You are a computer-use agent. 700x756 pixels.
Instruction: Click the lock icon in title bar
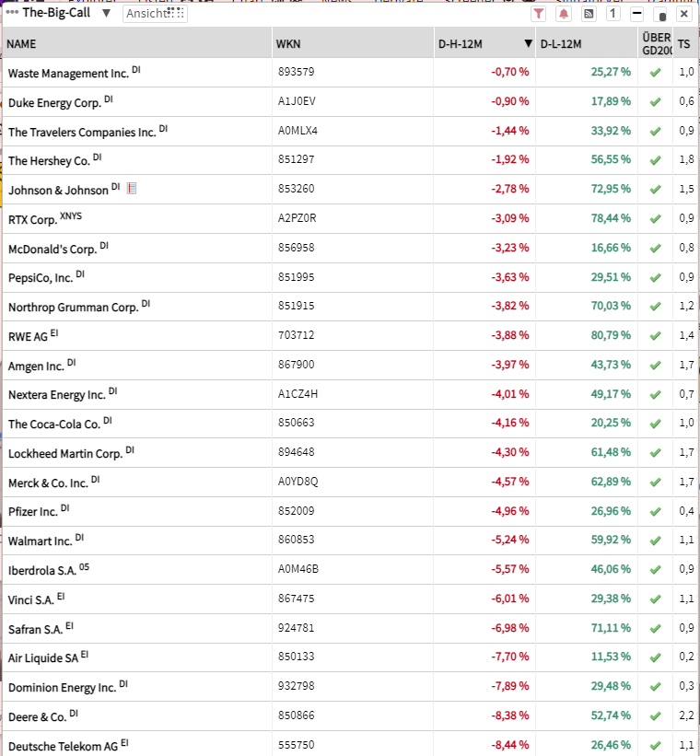pyautogui.click(x=660, y=15)
